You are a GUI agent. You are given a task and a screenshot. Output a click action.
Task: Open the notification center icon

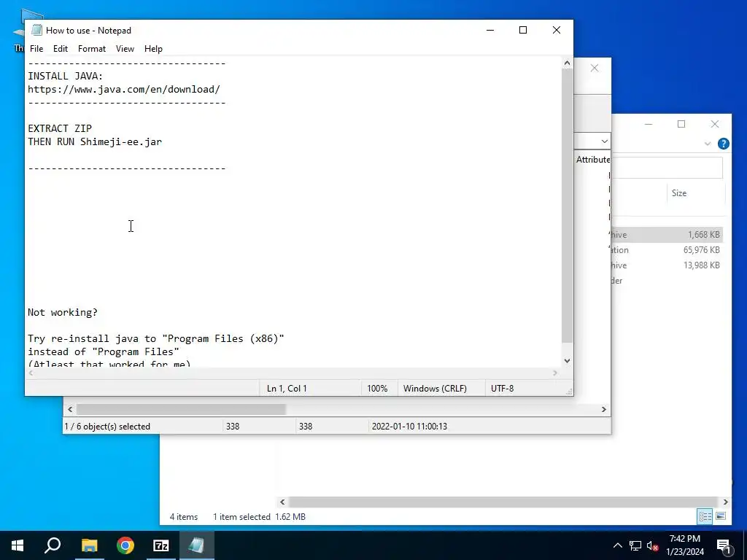tap(724, 545)
